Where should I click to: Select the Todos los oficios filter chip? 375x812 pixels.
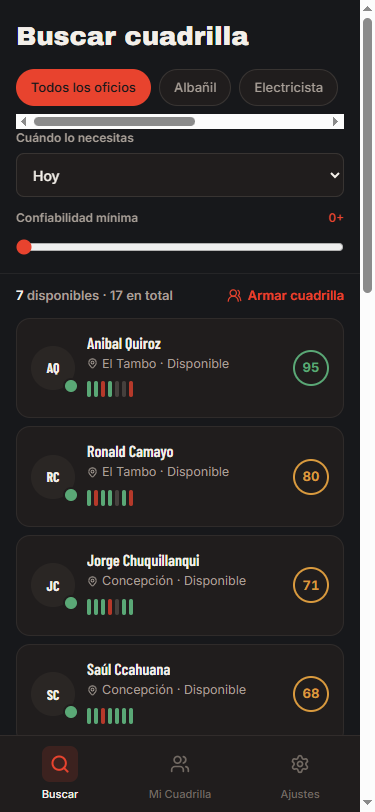[x=83, y=88]
